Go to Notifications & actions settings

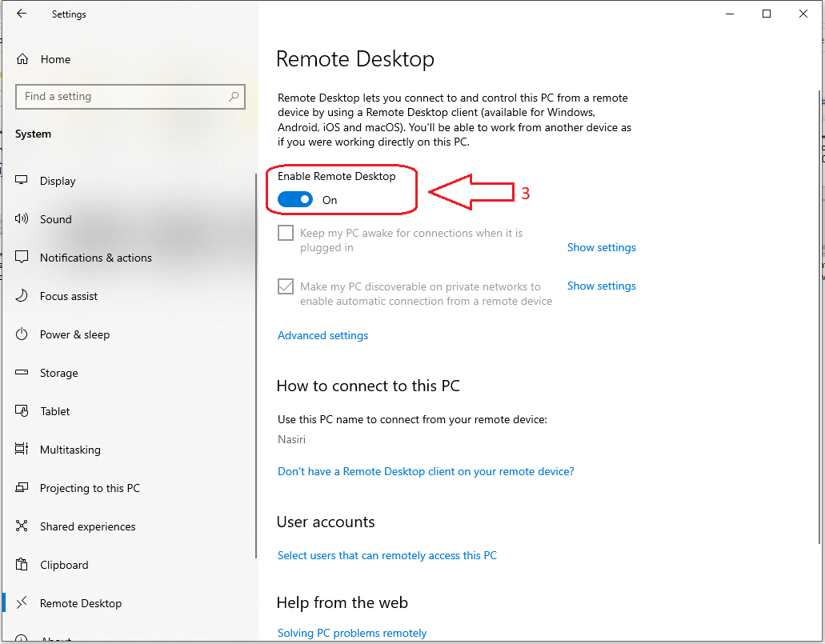95,258
